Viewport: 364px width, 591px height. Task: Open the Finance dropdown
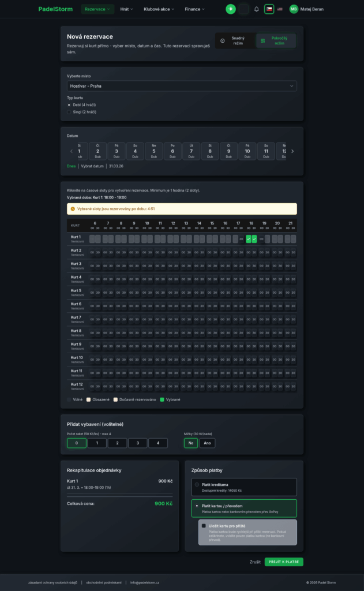pos(195,9)
